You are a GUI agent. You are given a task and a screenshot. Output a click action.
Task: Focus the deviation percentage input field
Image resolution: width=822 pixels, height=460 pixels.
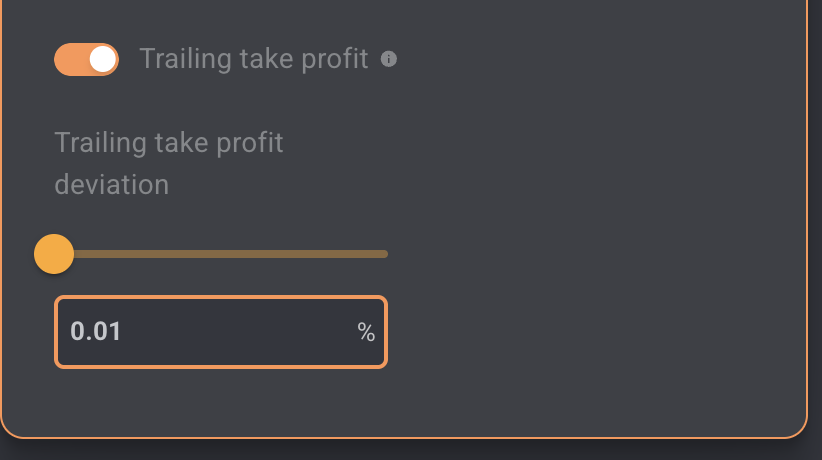(x=221, y=332)
